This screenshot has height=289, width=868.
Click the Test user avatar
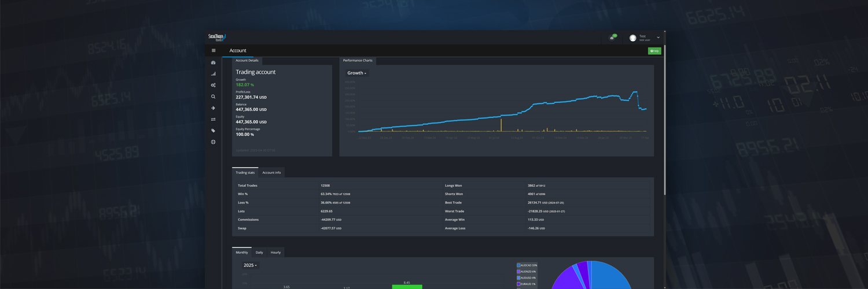tap(632, 38)
